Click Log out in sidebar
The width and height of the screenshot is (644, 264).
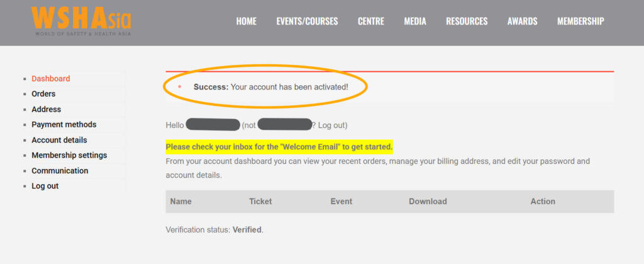click(45, 187)
